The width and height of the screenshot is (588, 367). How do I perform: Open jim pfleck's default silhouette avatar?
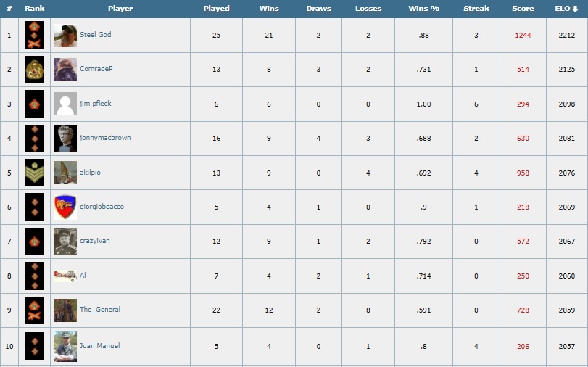(x=65, y=104)
